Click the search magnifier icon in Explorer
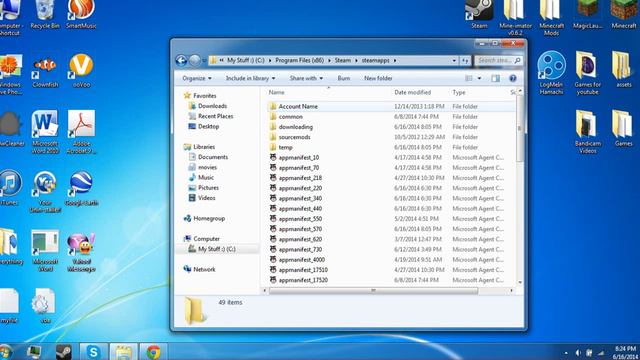The height and width of the screenshot is (360, 640). click(517, 60)
